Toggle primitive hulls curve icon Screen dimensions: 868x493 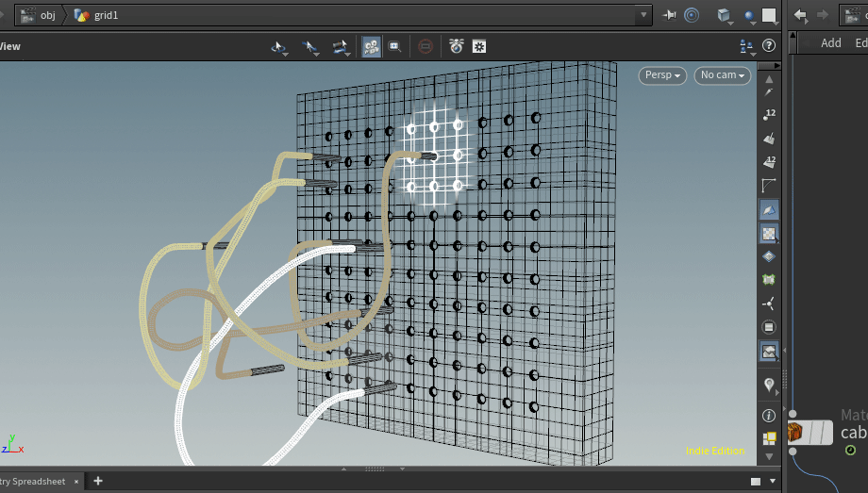[769, 186]
